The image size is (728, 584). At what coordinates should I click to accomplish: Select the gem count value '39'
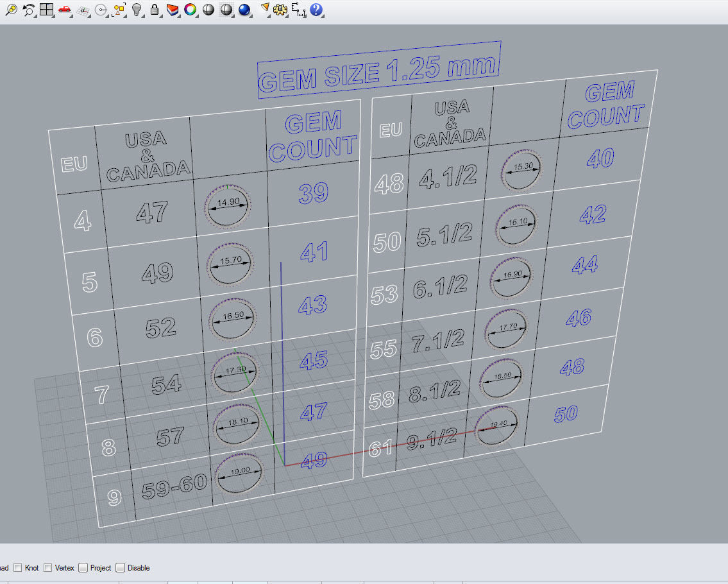pos(314,193)
